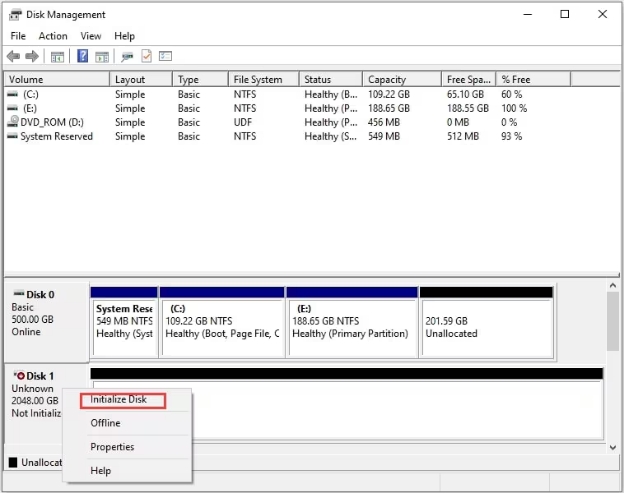Screen dimensions: 624x494
Task: Choose Offline in the context menu
Action: 105,423
